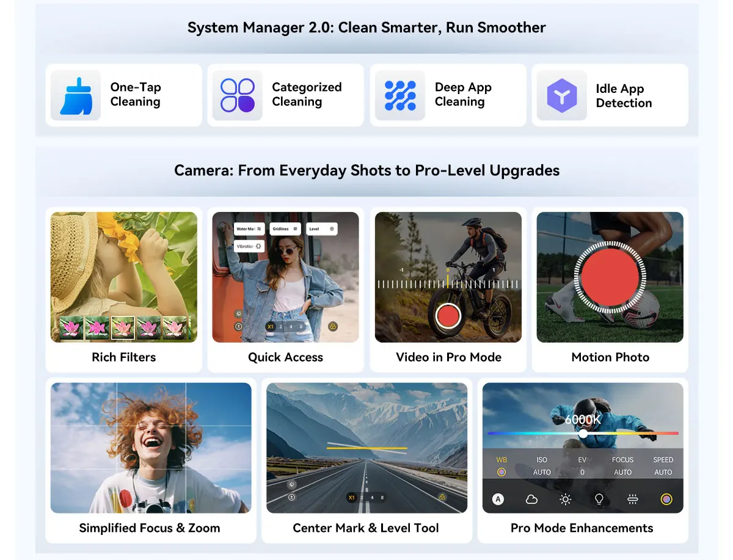Switch to the ISO parameter

542,460
